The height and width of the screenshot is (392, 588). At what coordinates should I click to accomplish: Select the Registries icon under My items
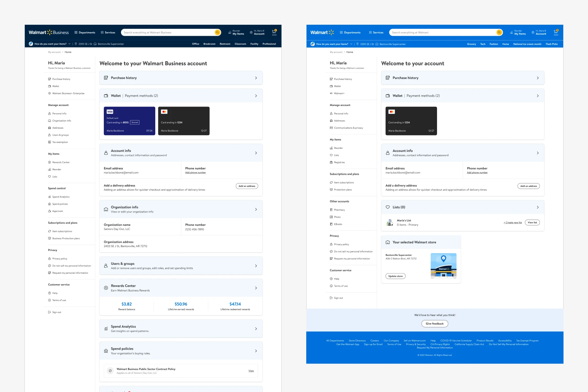click(331, 162)
